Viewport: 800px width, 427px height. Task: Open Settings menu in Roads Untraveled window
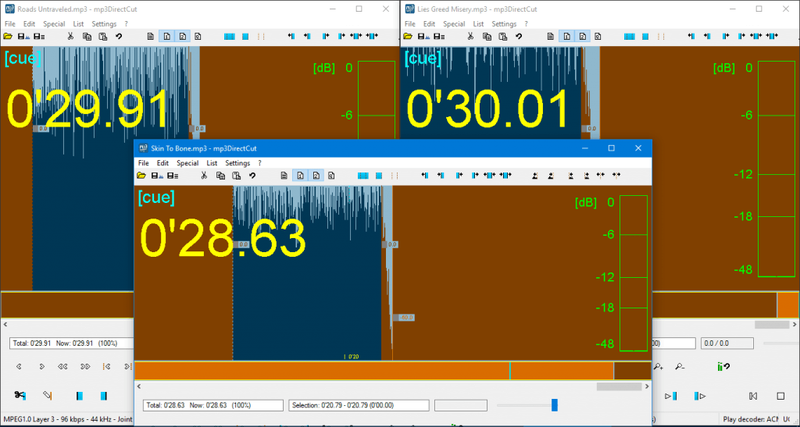point(104,24)
